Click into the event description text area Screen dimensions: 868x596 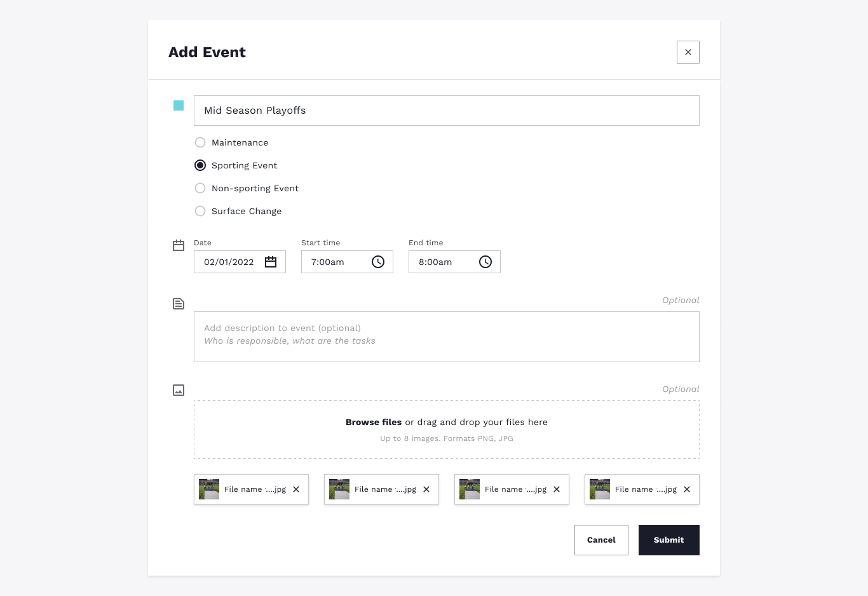pos(447,337)
